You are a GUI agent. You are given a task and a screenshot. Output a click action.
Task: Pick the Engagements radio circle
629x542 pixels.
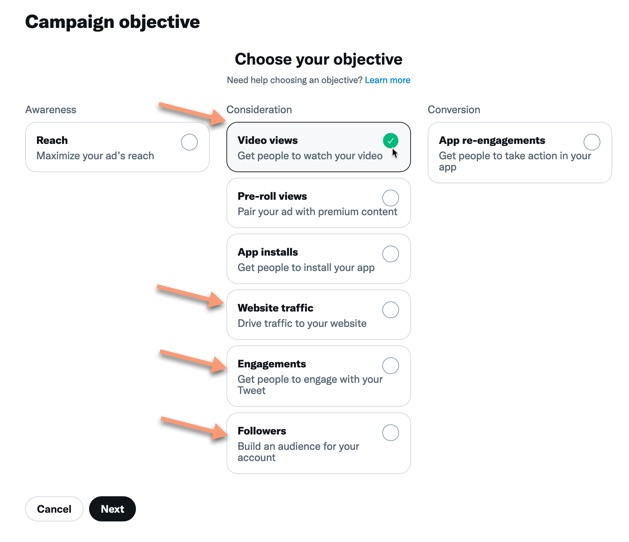(390, 365)
